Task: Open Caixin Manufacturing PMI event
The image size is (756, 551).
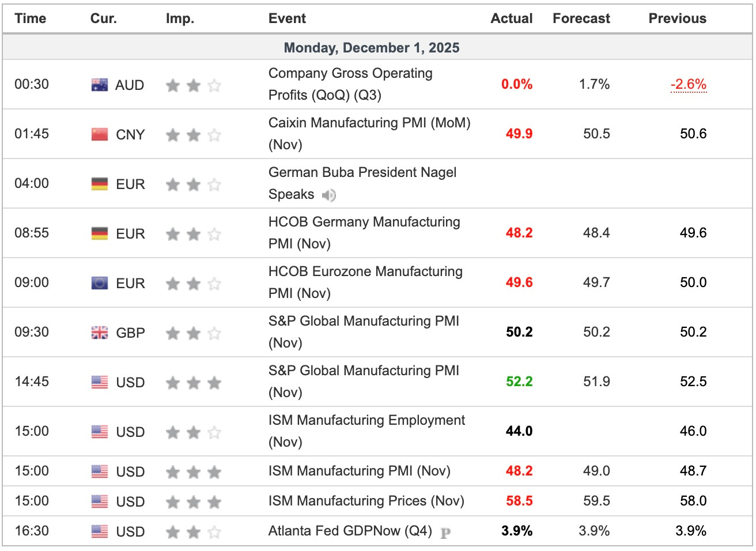Action: click(x=369, y=123)
